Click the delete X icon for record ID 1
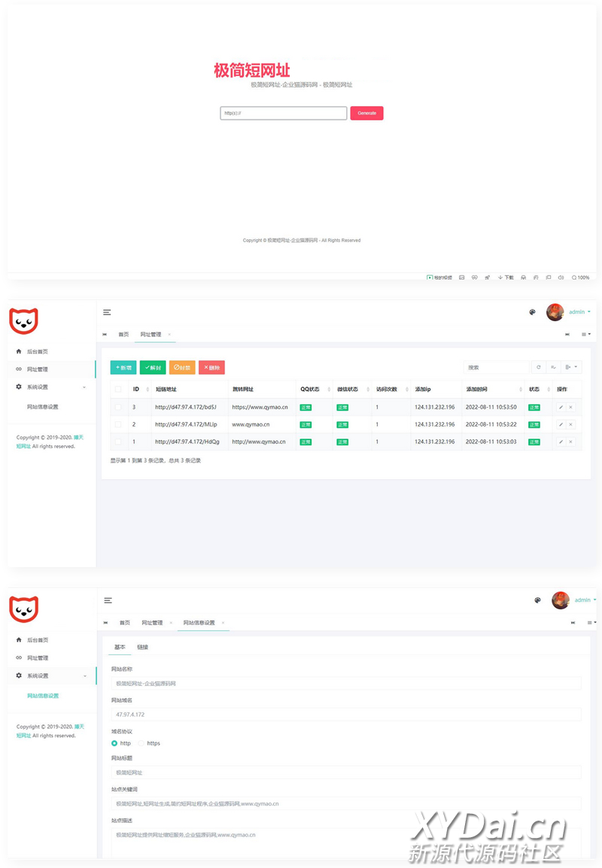Viewport: 602px width, 868px height. tap(570, 442)
